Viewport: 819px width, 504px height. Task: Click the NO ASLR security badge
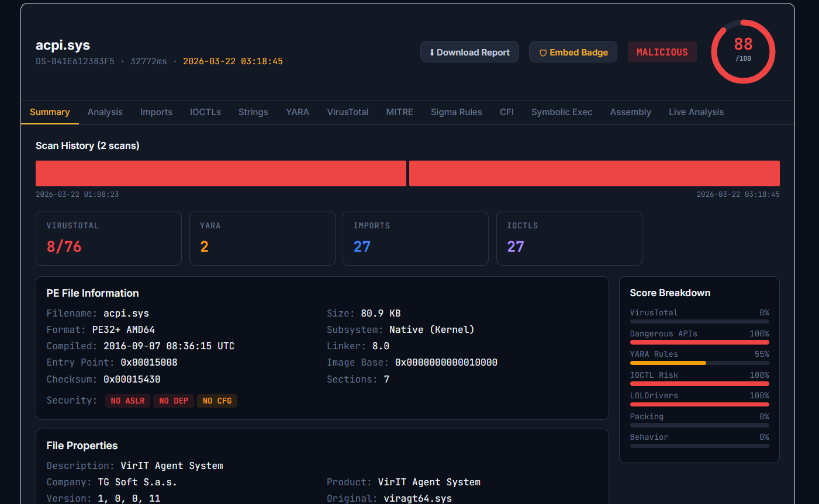click(x=128, y=401)
